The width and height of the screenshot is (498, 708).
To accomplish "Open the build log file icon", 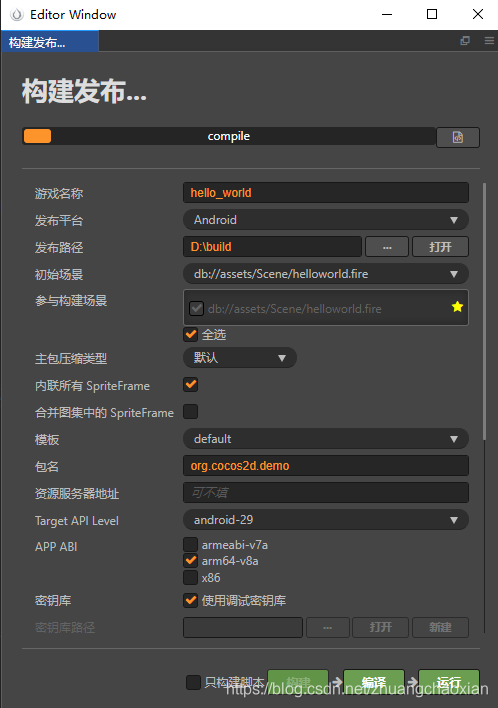I will (458, 137).
